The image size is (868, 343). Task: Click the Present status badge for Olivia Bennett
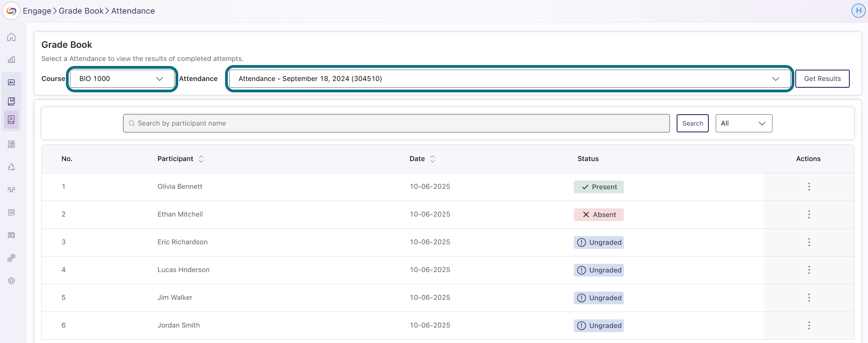(599, 187)
